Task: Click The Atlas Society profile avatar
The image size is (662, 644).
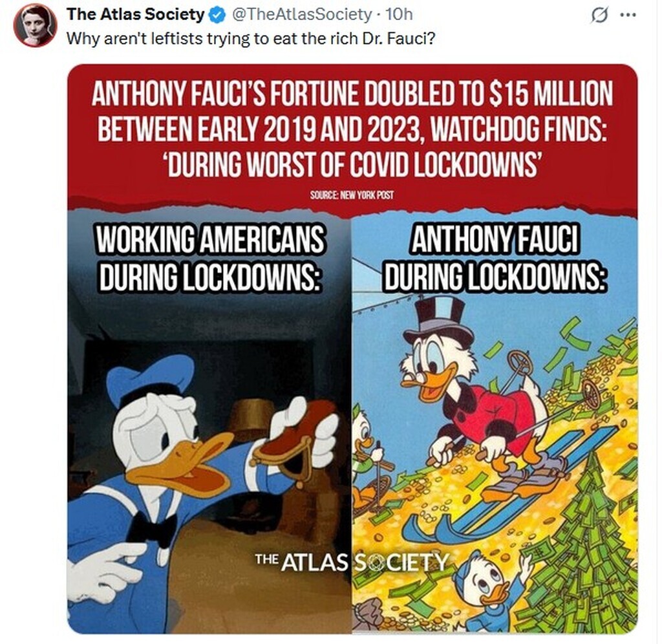Action: [35, 26]
